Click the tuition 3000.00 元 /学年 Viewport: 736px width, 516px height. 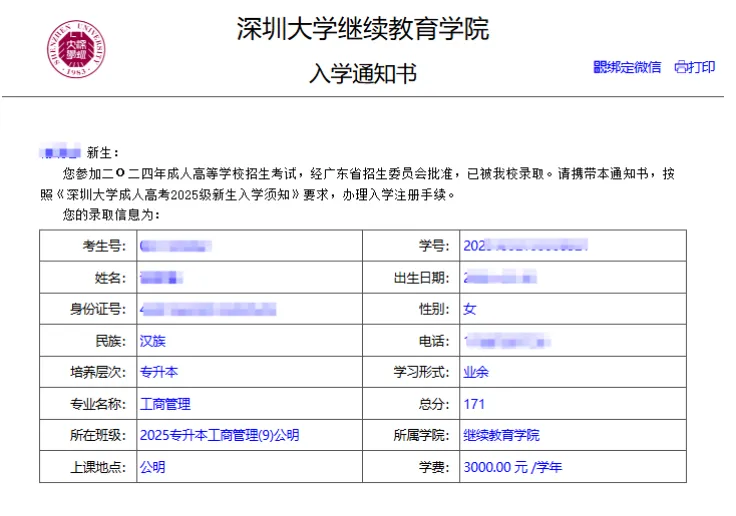pyautogui.click(x=513, y=467)
